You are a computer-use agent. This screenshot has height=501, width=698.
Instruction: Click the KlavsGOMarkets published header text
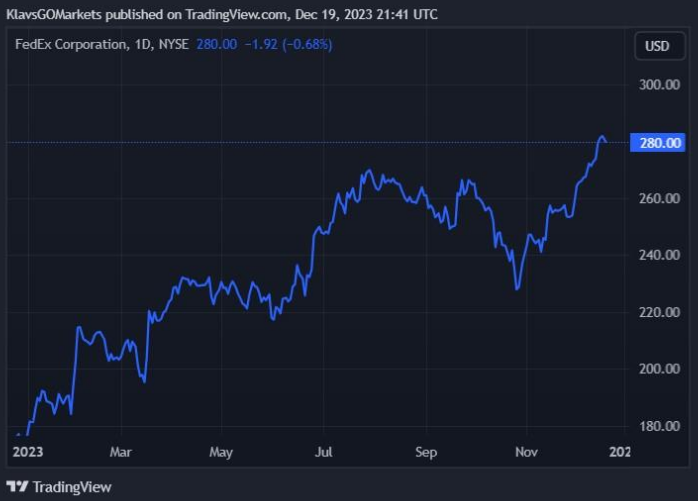coord(222,14)
